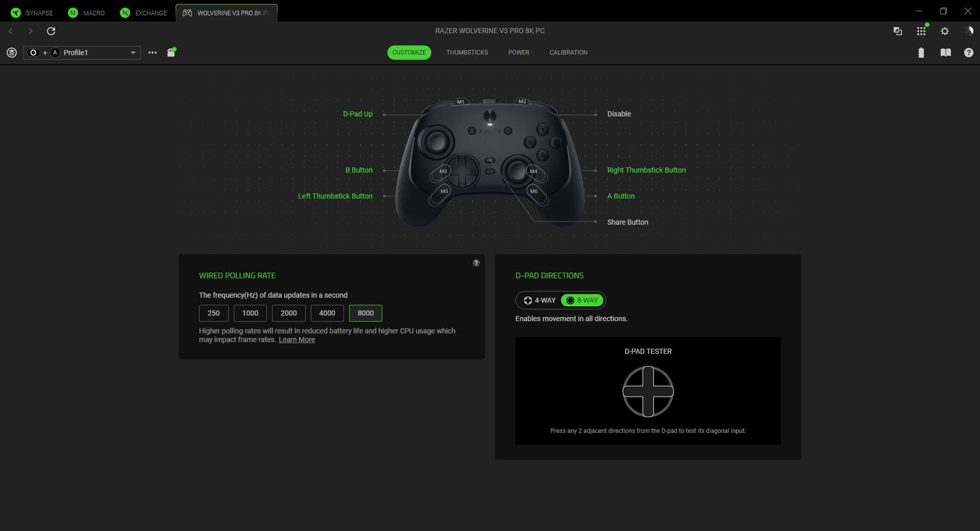Open the Calibration tab

pos(568,53)
